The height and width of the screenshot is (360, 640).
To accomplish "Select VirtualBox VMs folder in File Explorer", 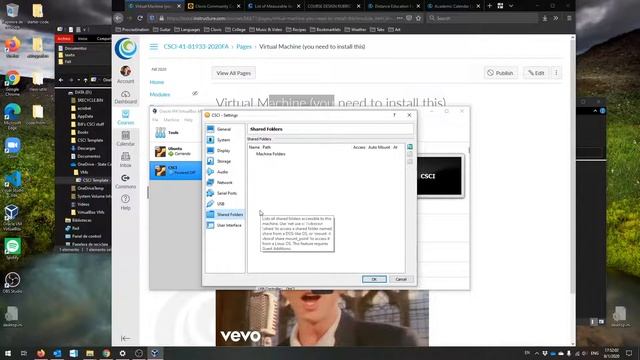I will [91, 212].
